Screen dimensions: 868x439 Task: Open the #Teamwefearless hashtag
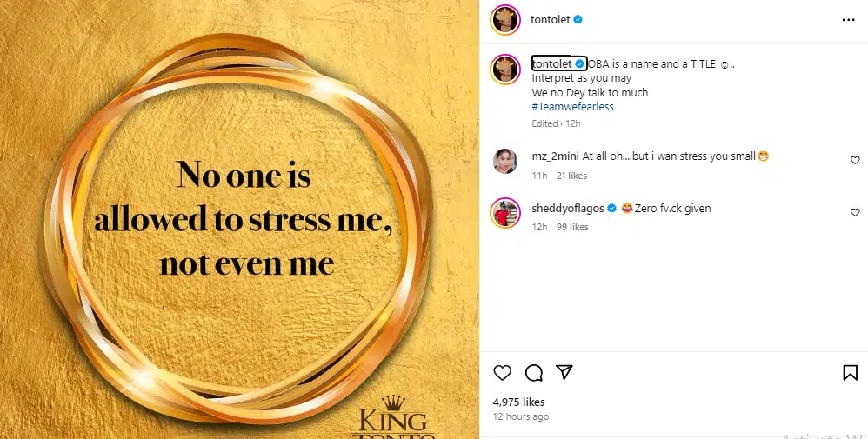click(572, 107)
